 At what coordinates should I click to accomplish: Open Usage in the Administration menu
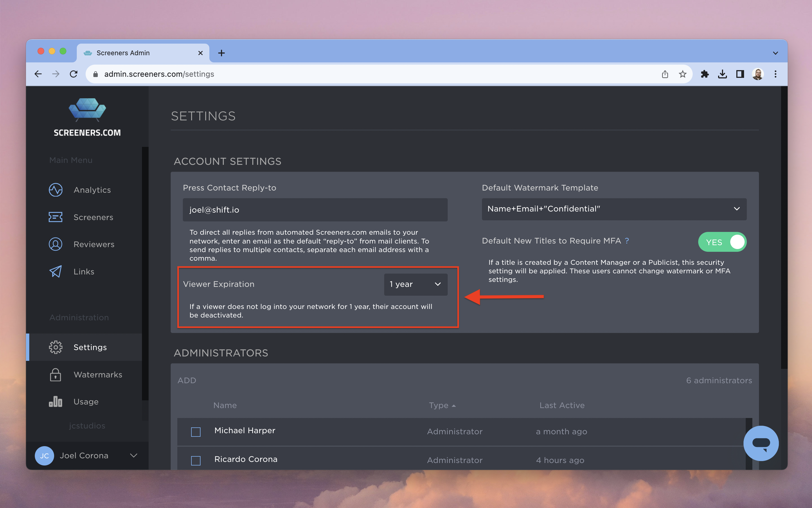pyautogui.click(x=86, y=401)
